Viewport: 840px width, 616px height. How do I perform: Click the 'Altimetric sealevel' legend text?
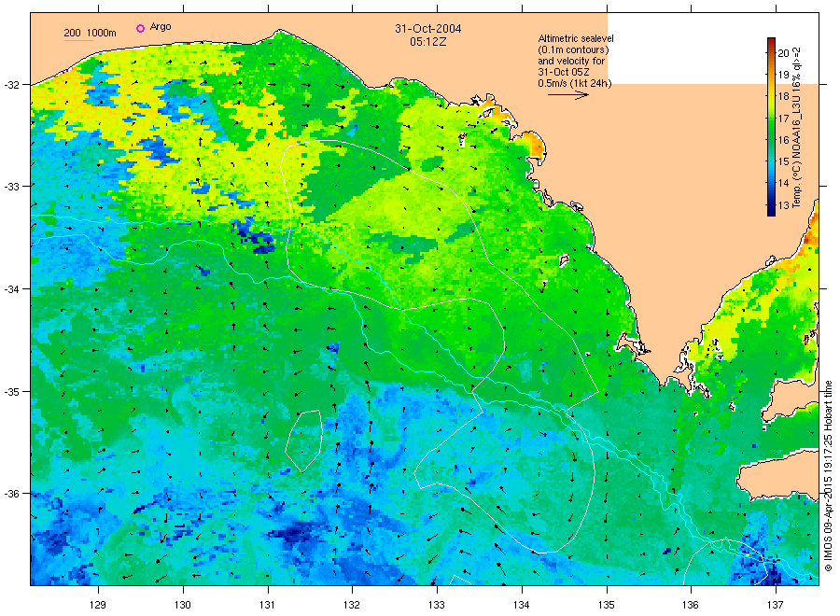[x=576, y=38]
